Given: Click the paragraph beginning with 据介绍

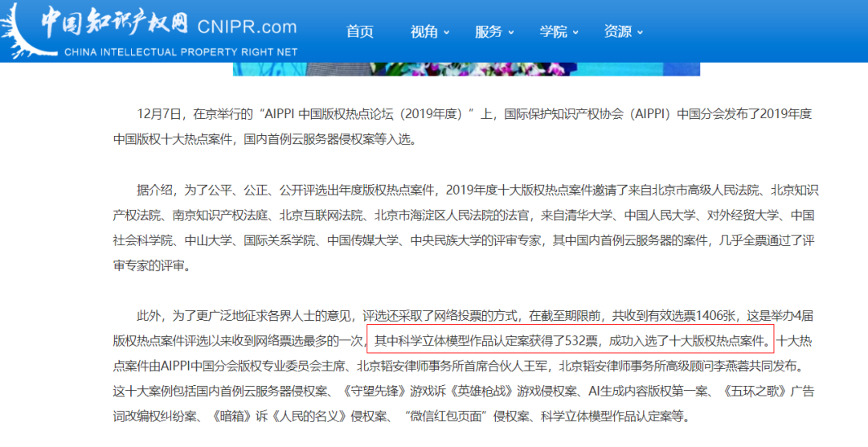Looking at the screenshot, I should (x=463, y=228).
